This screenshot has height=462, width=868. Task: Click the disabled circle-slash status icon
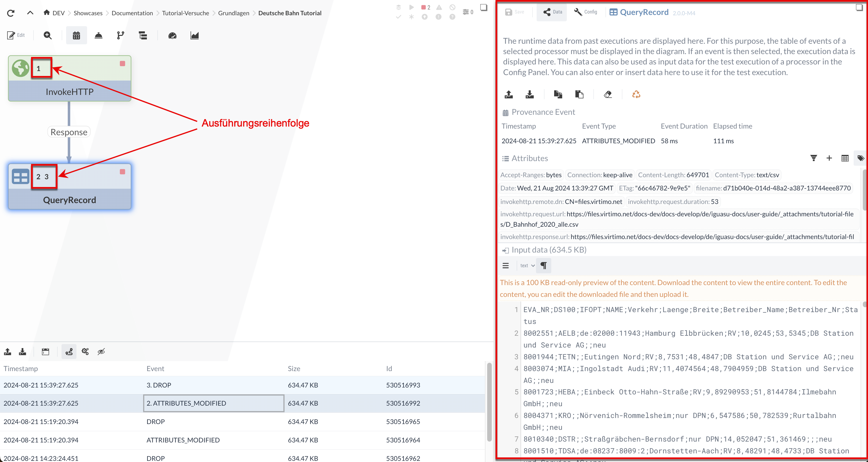pyautogui.click(x=452, y=7)
